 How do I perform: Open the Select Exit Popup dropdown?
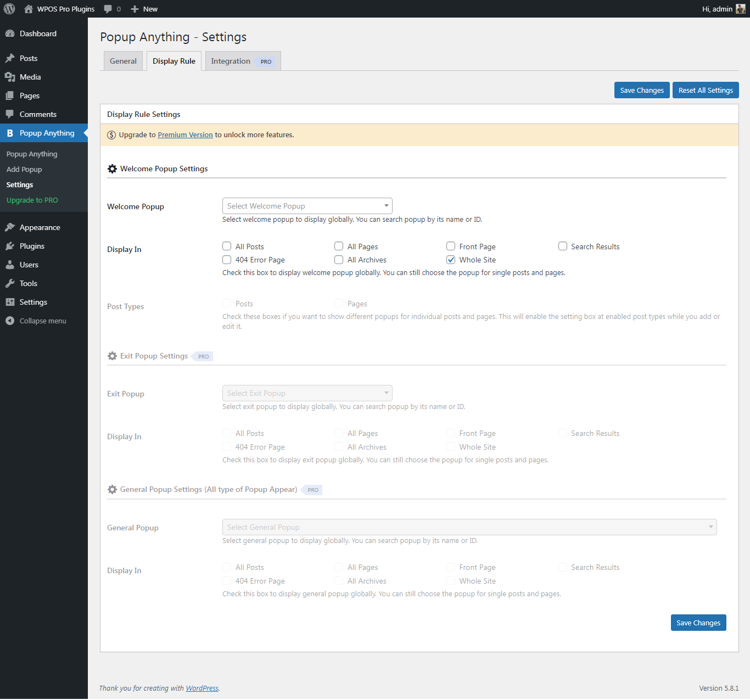pos(307,393)
